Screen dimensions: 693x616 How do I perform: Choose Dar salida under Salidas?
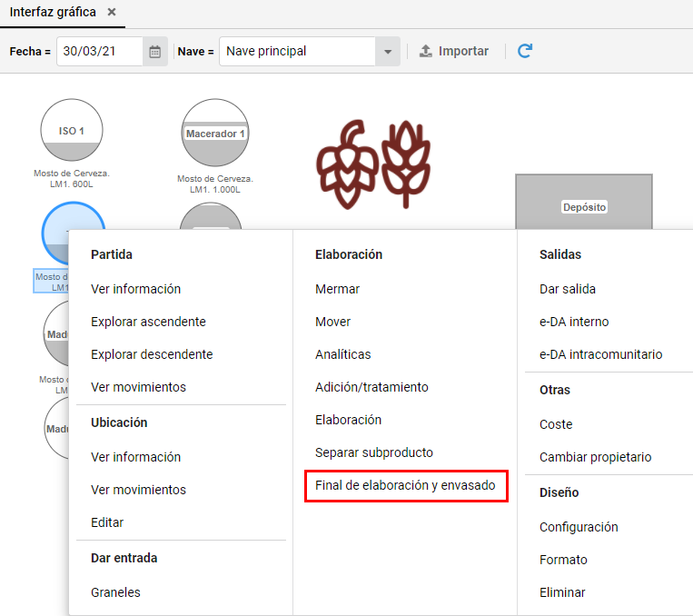[x=568, y=289]
